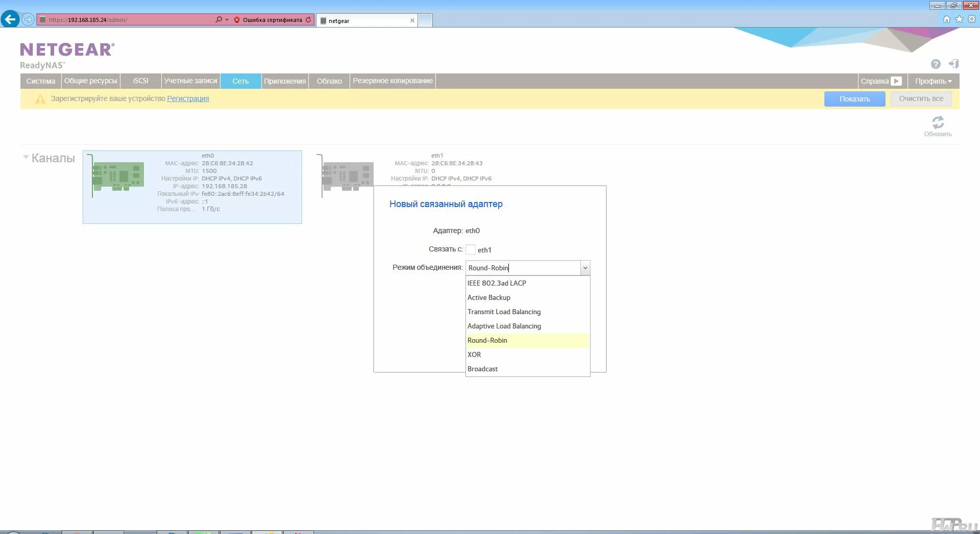Click the Показать button
980x534 pixels.
point(854,99)
